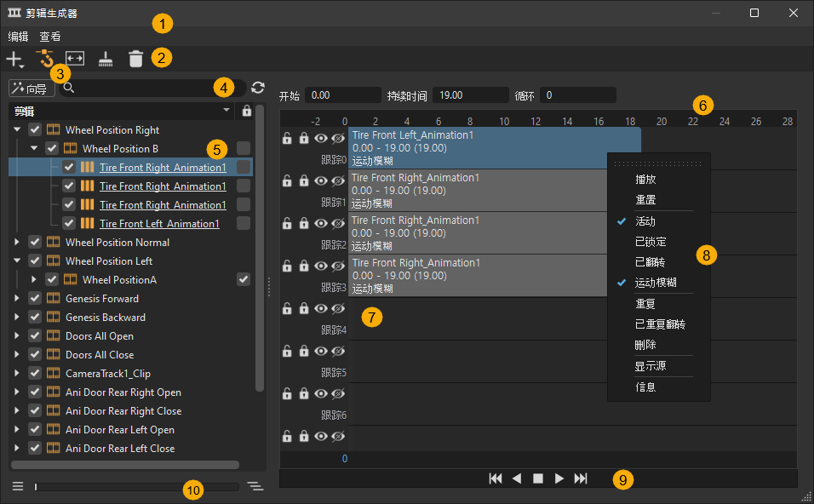Open the 剪辑 column header dropdown arrow

point(226,110)
